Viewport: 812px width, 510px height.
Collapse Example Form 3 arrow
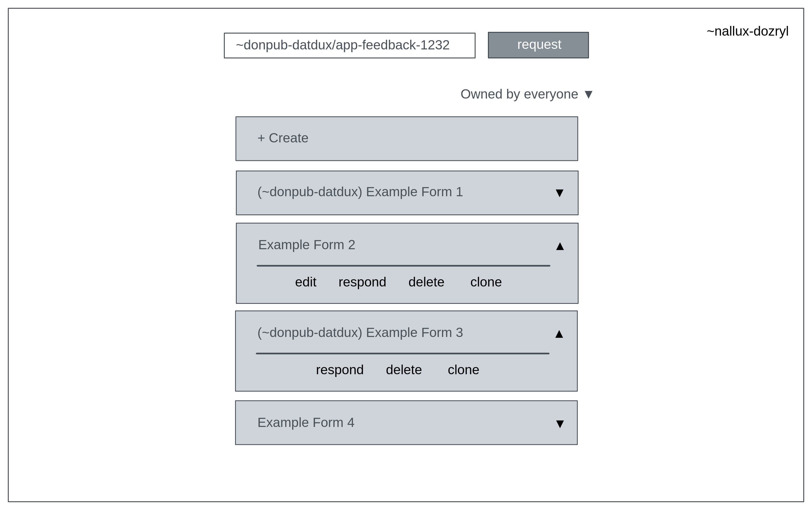click(559, 334)
